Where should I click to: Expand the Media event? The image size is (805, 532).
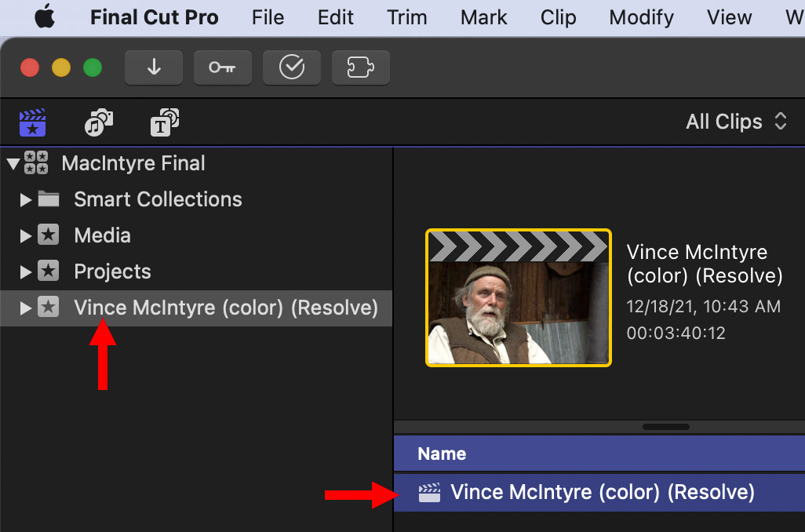pyautogui.click(x=26, y=236)
